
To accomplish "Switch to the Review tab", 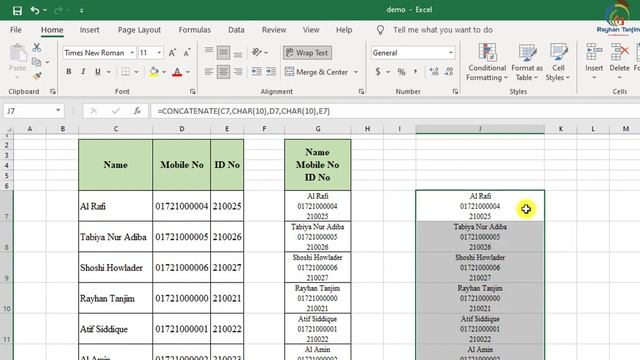I will pos(274,30).
